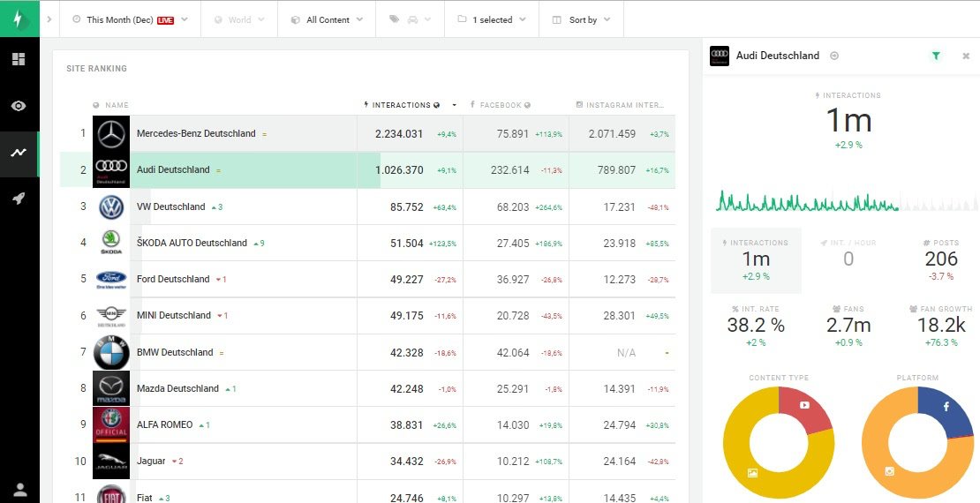This screenshot has width=980, height=503.
Task: Click the green lightning logo icon
Action: 19,19
